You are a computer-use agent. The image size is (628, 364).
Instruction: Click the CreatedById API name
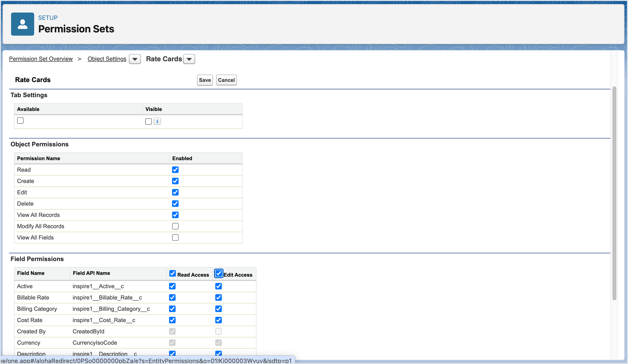88,331
